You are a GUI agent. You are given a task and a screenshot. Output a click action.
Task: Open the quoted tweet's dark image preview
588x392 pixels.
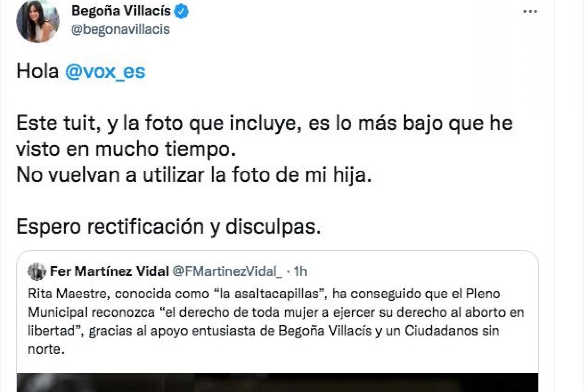[277, 383]
